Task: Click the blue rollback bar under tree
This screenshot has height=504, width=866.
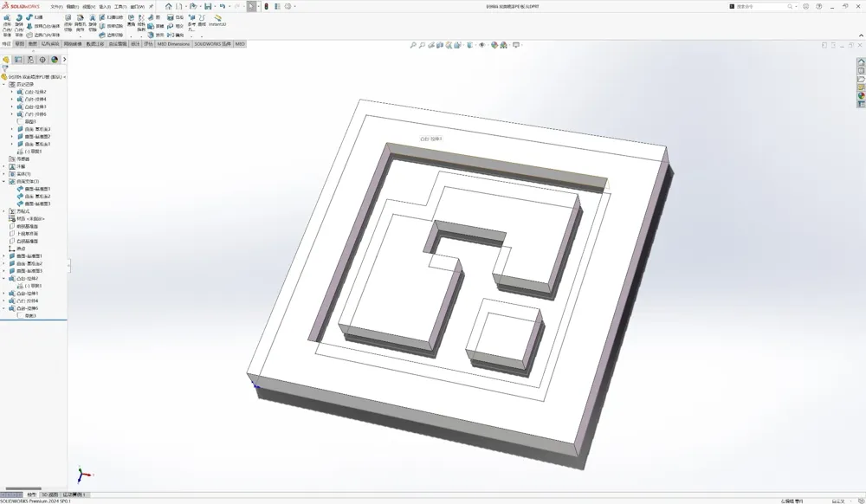Action: (x=33, y=320)
